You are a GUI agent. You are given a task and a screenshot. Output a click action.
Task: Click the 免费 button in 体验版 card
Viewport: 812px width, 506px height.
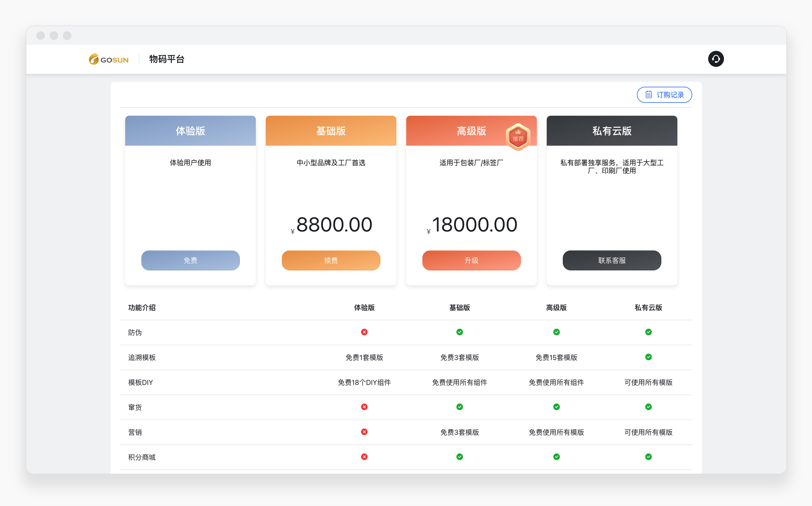190,260
